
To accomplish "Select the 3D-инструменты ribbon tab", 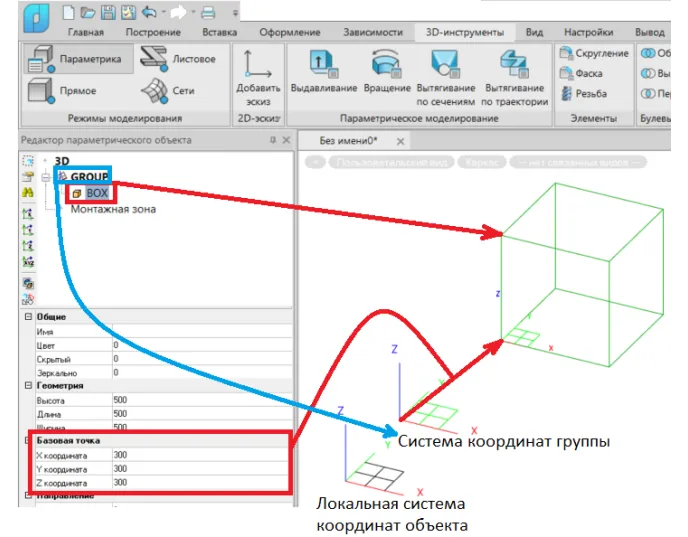I will [x=465, y=32].
